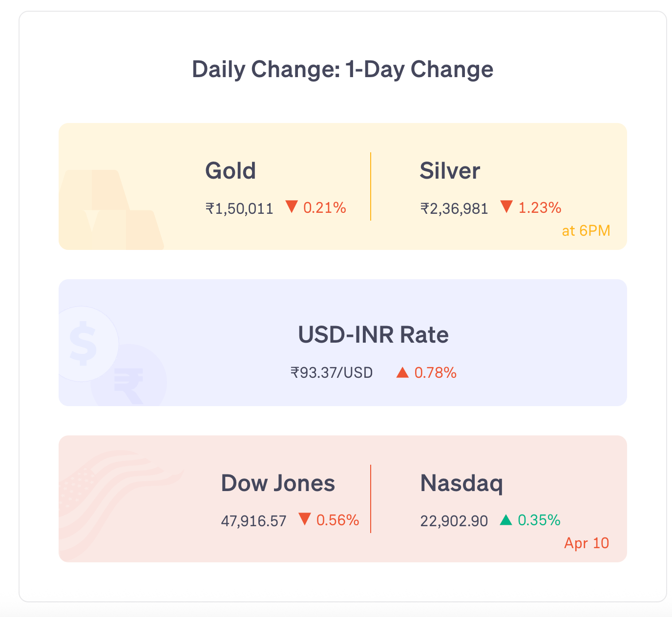Image resolution: width=672 pixels, height=617 pixels.
Task: Click the Dow Jones value 47,916.57
Action: pyautogui.click(x=253, y=521)
